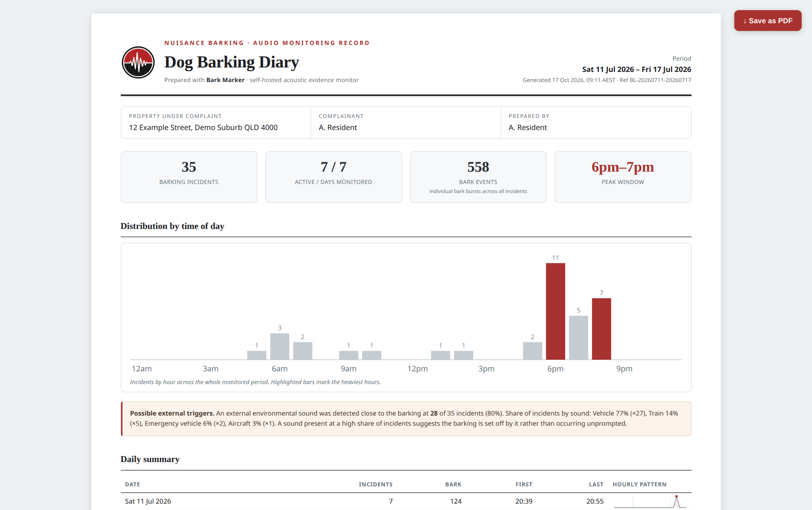Click the Sat 11 Jul 2026 table row date
812x510 pixels.
148,501
